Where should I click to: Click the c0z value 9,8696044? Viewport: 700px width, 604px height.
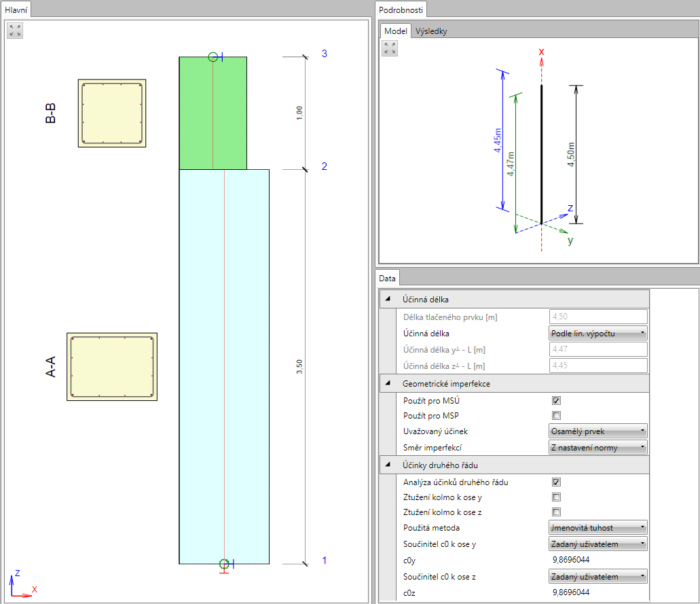pyautogui.click(x=571, y=592)
